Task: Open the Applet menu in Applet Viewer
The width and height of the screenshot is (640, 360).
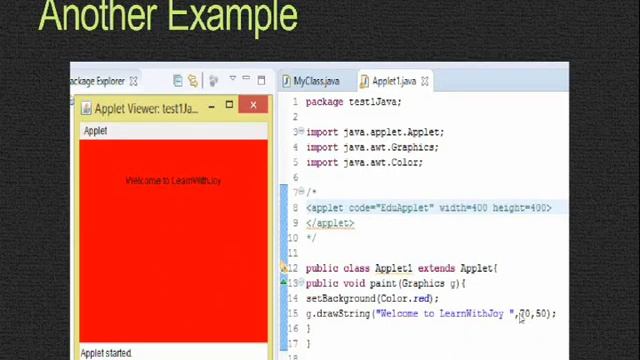Action: click(x=96, y=131)
